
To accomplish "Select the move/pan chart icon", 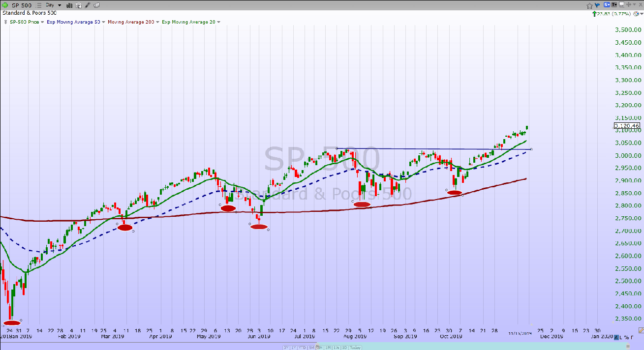I will tap(629, 5).
